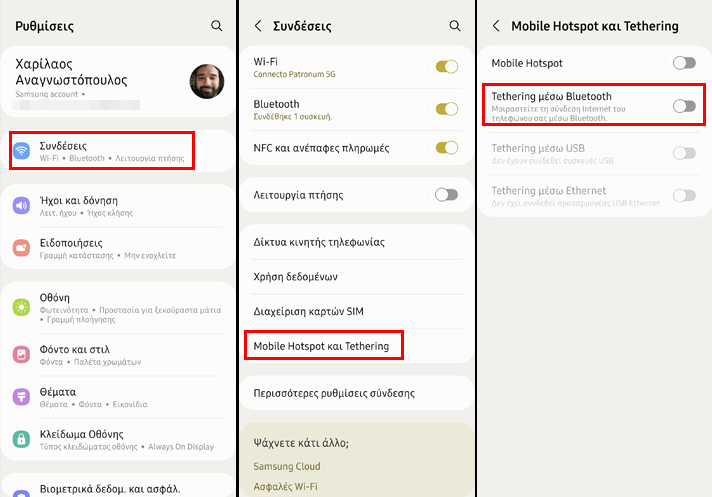
Task: Open Φόντο και στιλ settings
Action: click(118, 354)
